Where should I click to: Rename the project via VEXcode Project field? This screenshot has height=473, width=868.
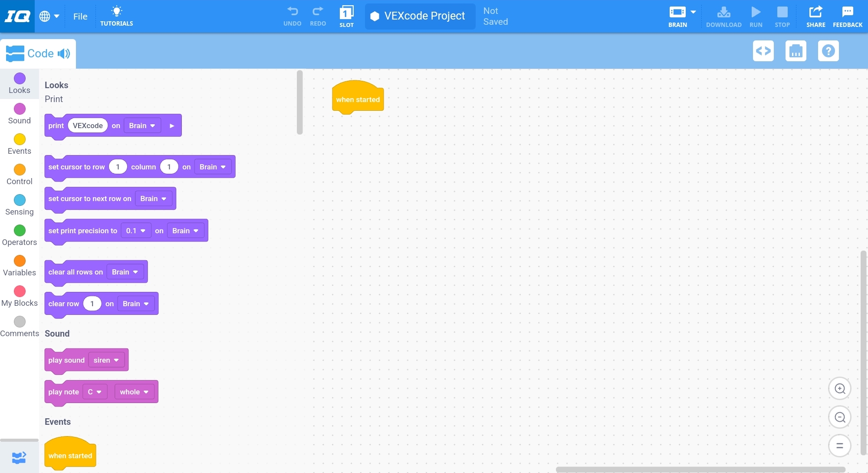coord(424,16)
